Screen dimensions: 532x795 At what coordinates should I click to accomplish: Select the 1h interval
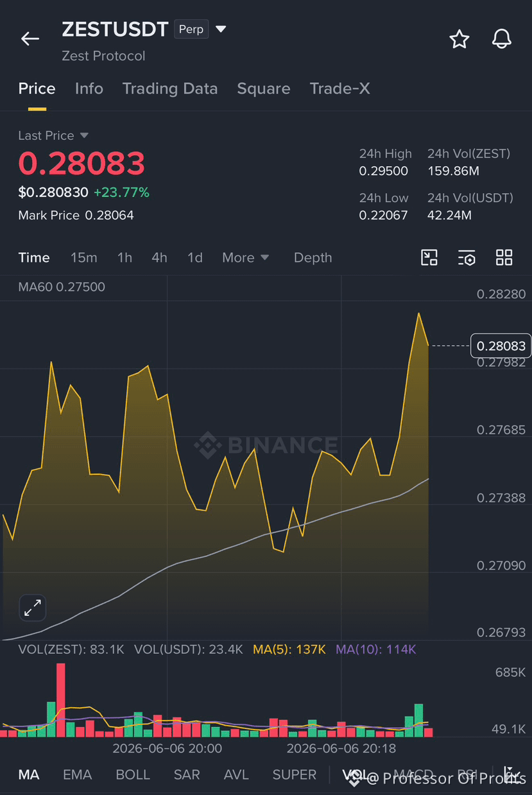click(124, 257)
